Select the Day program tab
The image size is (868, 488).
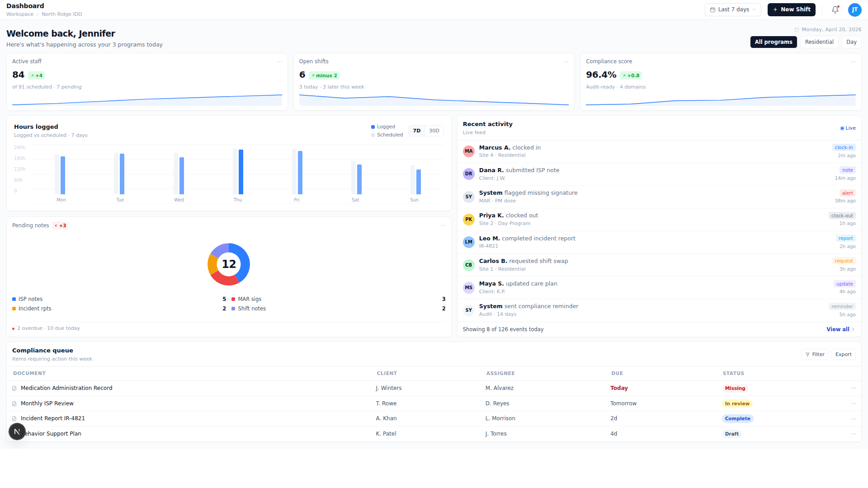click(851, 42)
